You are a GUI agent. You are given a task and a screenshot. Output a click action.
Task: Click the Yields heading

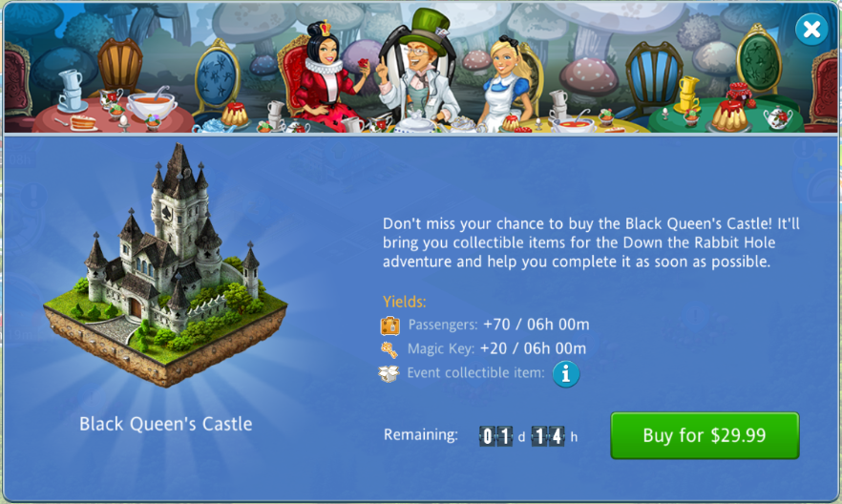[405, 302]
